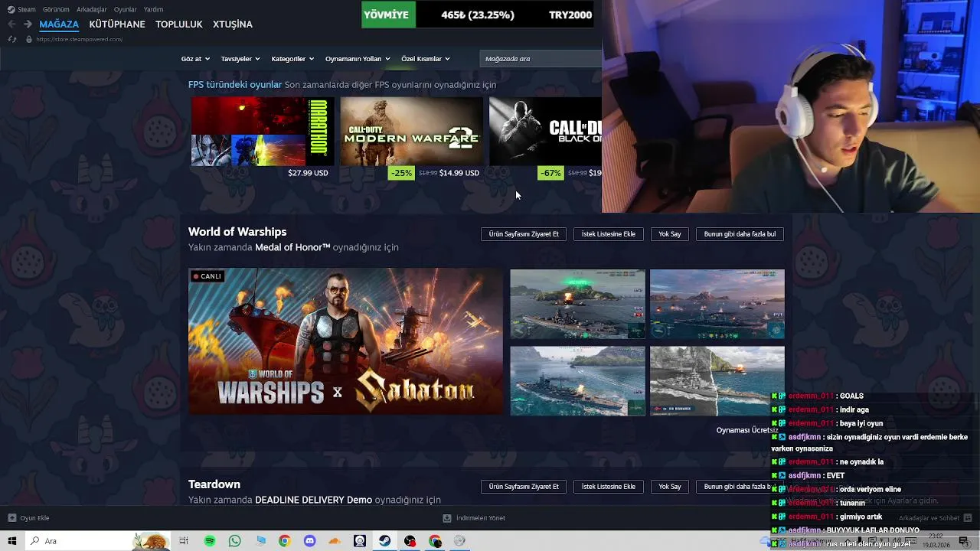Open the Steam taskbar icon
The width and height of the screenshot is (980, 551).
pos(384,541)
